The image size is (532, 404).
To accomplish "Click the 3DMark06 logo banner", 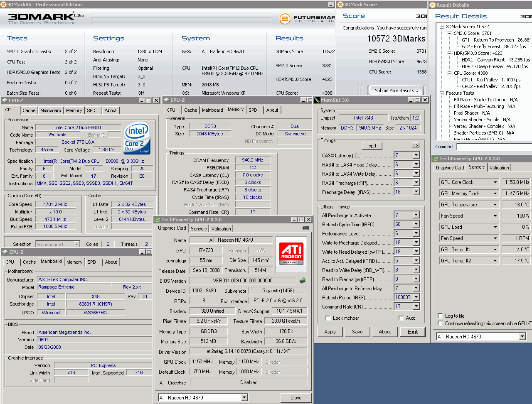I will (x=46, y=18).
